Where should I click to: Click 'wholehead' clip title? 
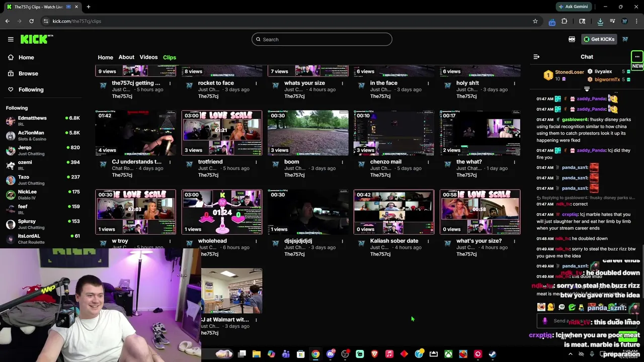point(212,241)
